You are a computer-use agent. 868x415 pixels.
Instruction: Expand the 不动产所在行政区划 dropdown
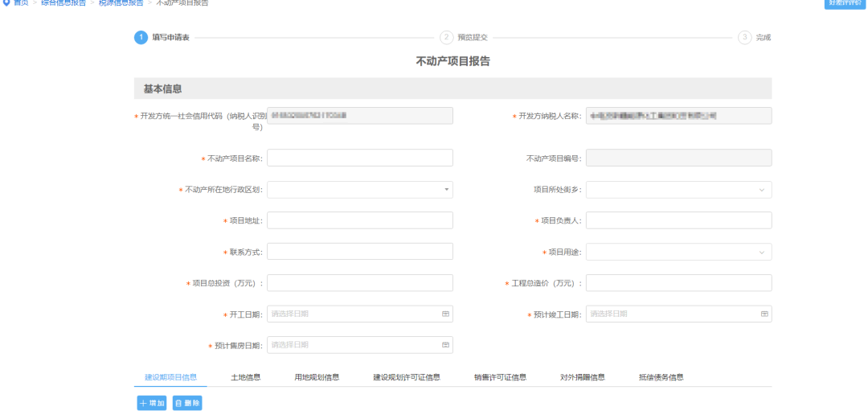445,190
